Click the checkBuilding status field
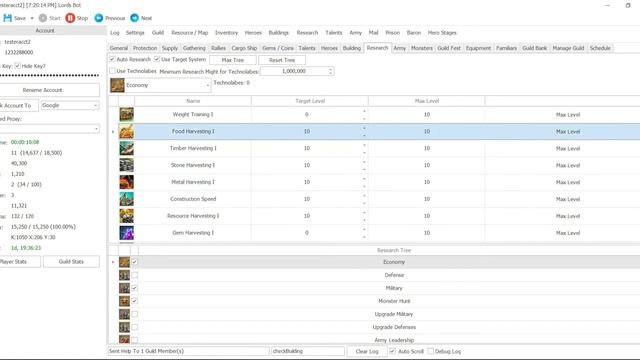 click(x=308, y=351)
